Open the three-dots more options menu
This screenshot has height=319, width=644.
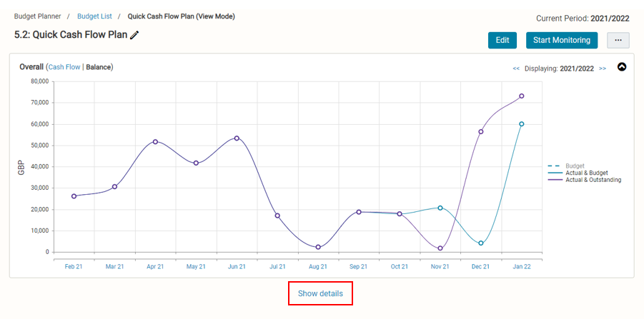(618, 40)
